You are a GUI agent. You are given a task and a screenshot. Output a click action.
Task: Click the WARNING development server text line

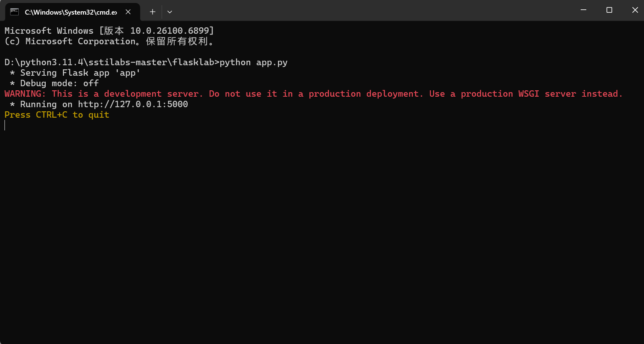click(x=313, y=94)
